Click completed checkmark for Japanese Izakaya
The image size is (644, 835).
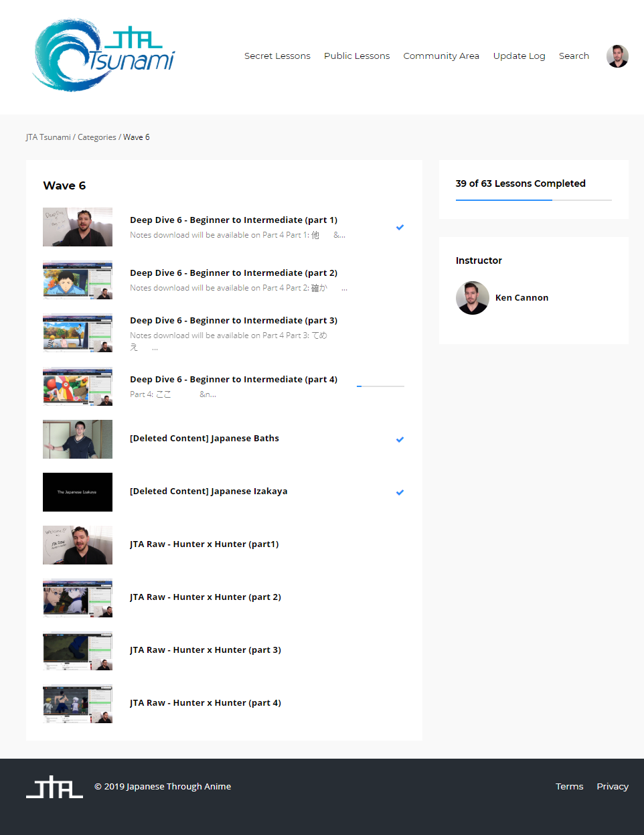click(x=400, y=492)
